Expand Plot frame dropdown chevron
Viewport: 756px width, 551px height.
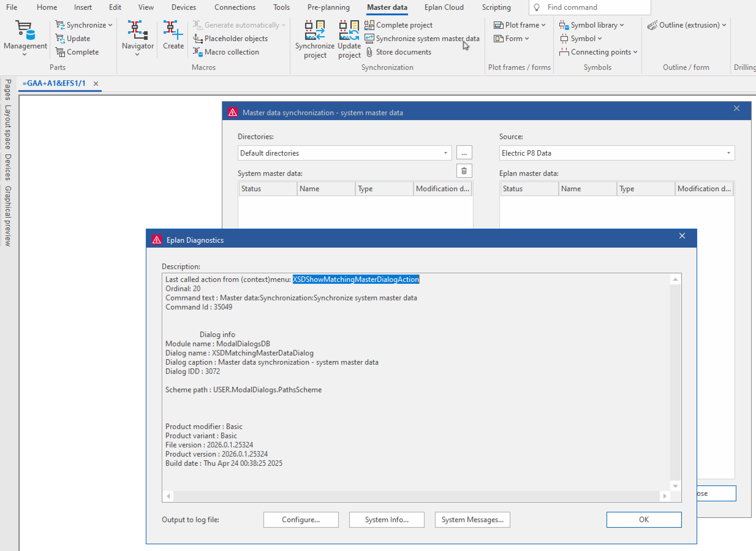[543, 25]
